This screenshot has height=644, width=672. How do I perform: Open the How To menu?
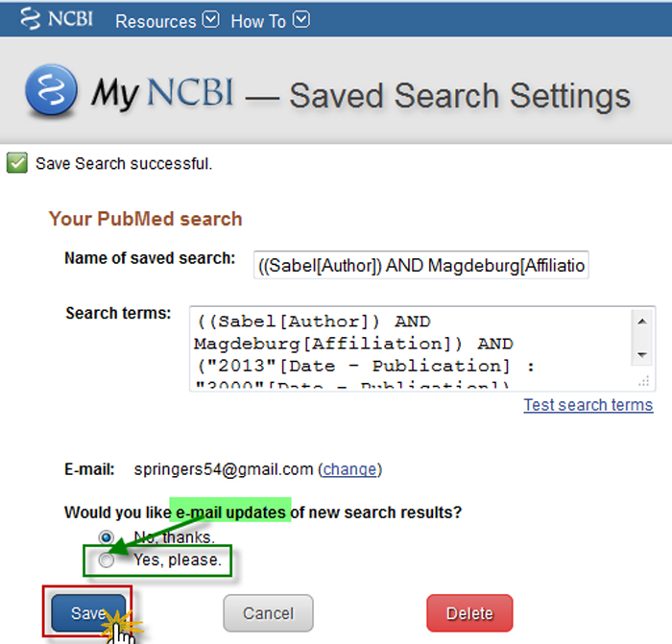coord(257,20)
